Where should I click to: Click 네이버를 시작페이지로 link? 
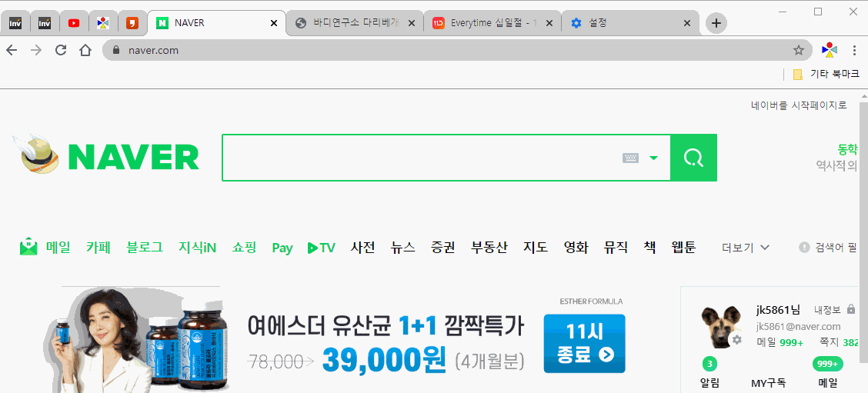pos(799,105)
